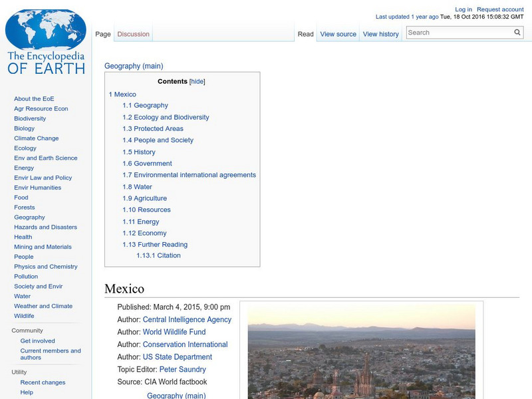532x399 pixels.
Task: Click the Geography (main) link above Contents
Action: [x=134, y=66]
